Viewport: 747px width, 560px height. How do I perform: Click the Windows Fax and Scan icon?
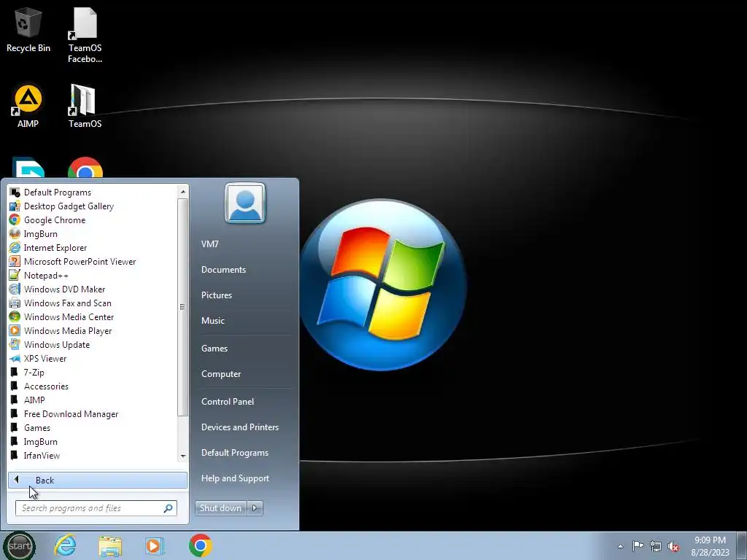[x=15, y=303]
